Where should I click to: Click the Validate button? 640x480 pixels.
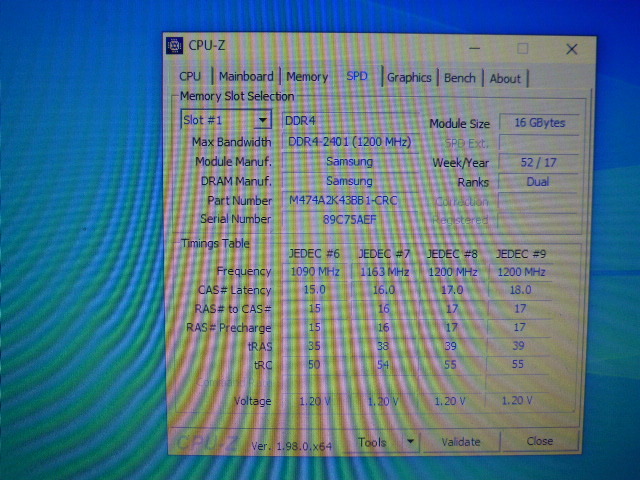(460, 442)
